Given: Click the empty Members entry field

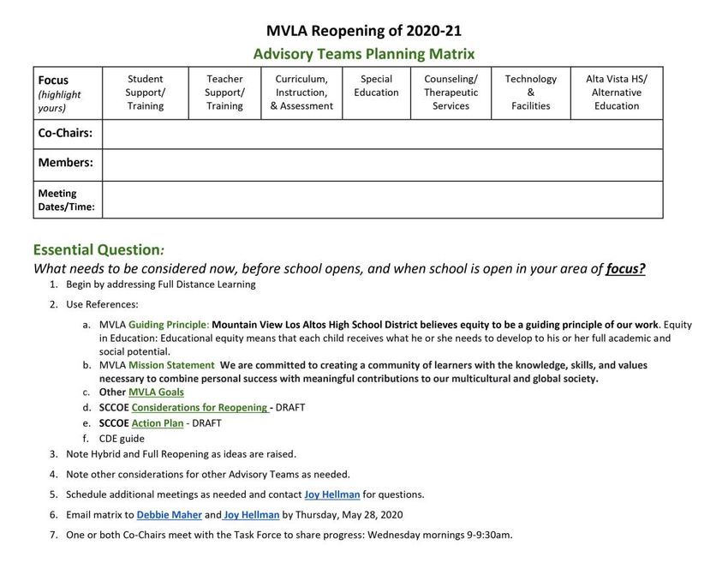Looking at the screenshot, I should click(x=382, y=164).
